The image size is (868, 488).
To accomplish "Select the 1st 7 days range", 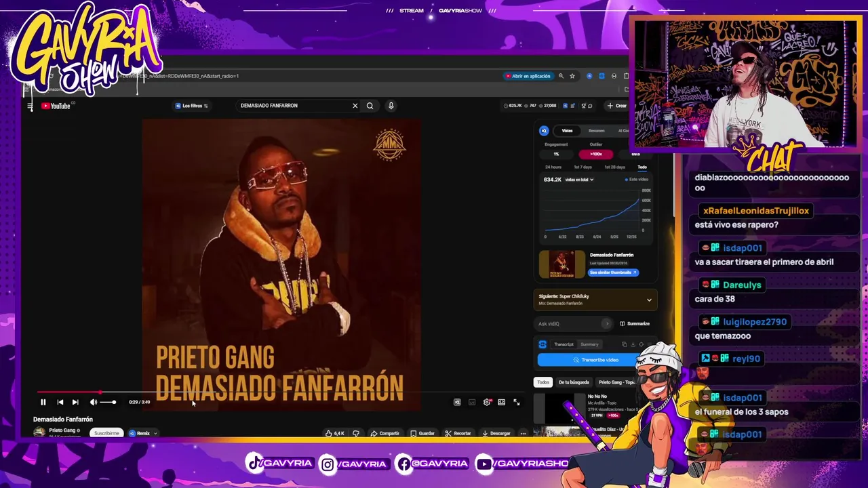I will point(583,167).
